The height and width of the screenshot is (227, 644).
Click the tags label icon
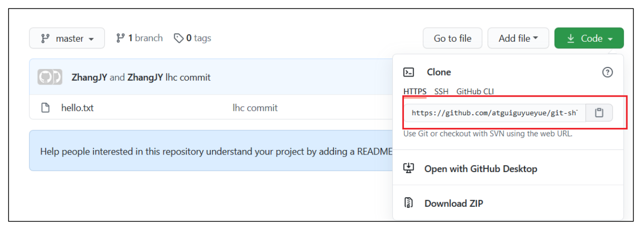[x=179, y=38]
